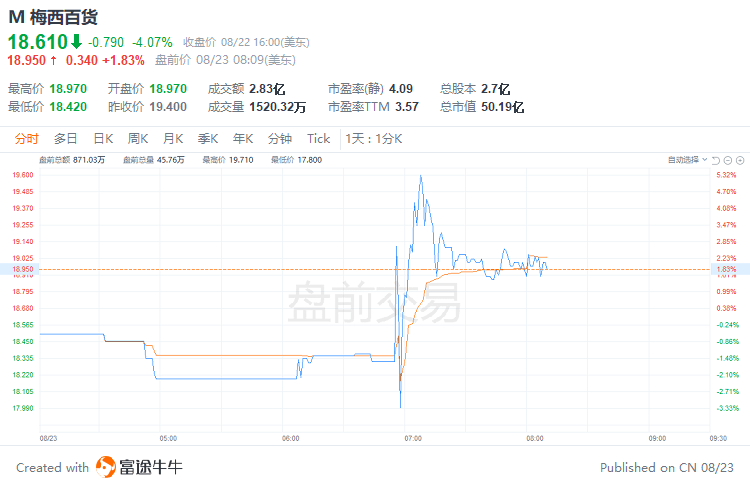The width and height of the screenshot is (750, 488).
Task: Switch to the 周K tab
Action: click(x=138, y=139)
